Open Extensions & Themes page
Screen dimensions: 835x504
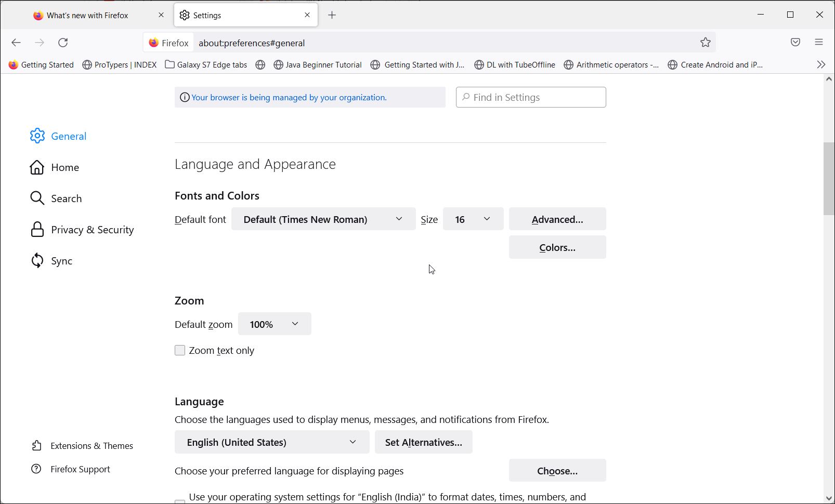pos(92,446)
